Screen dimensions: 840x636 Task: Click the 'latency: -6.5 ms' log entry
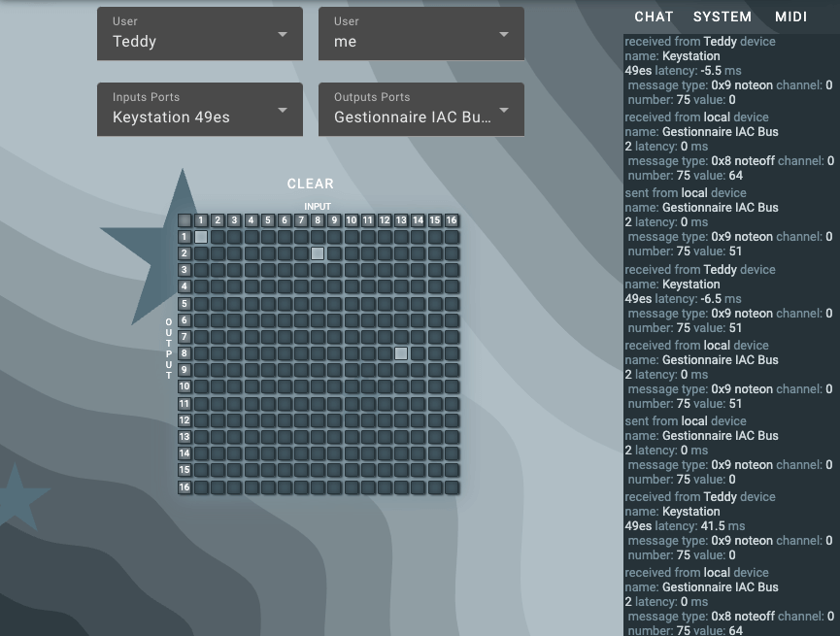(x=698, y=299)
